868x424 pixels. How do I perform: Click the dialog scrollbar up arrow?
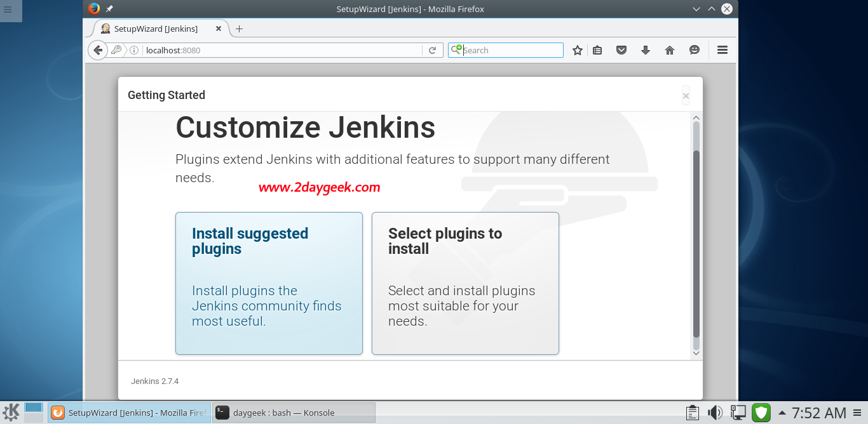click(x=696, y=118)
